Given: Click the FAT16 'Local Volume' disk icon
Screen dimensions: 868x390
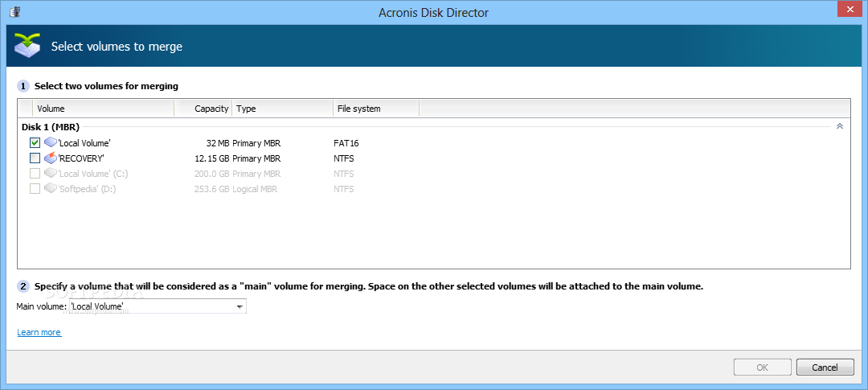Looking at the screenshot, I should tap(51, 143).
